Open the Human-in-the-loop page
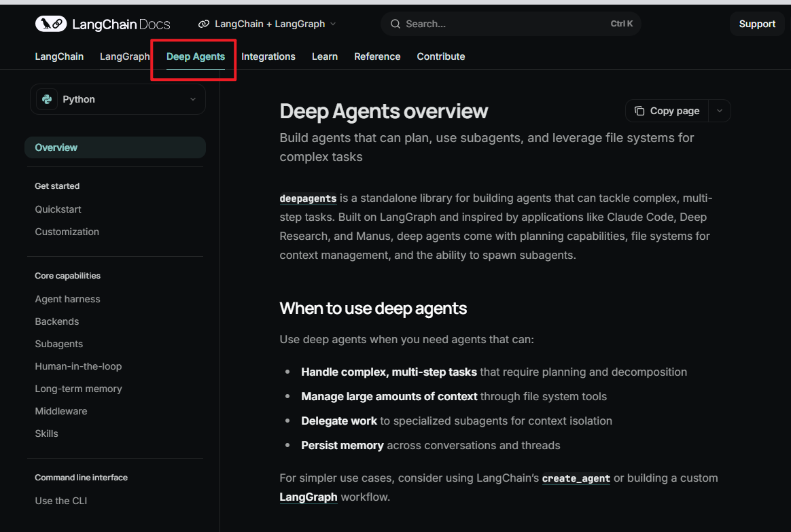Viewport: 791px width, 532px height. tap(78, 367)
